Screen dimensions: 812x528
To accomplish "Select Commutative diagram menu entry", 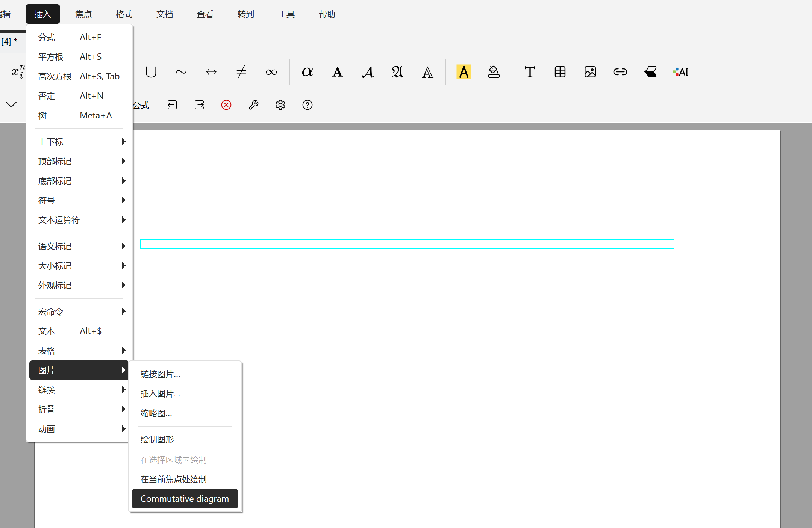I will pyautogui.click(x=185, y=499).
